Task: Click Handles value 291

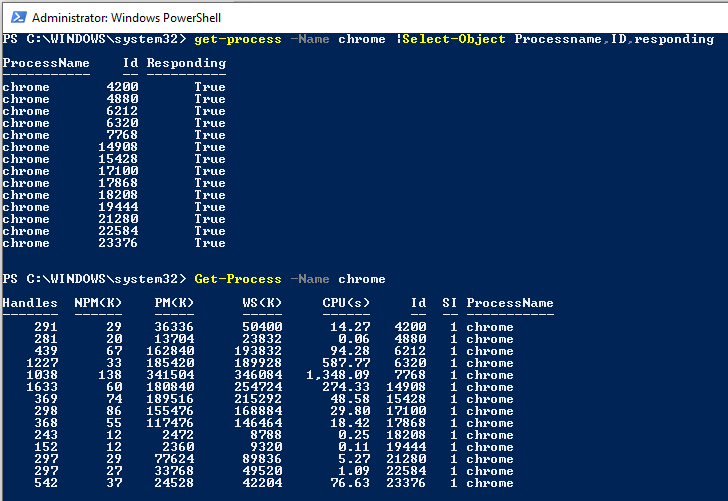Action: click(x=46, y=327)
